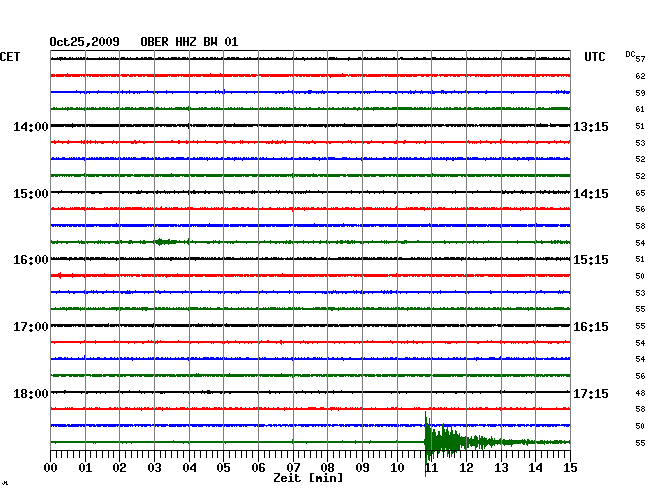Click the DC value 61
The width and height of the screenshot is (650, 494).
[x=640, y=109]
